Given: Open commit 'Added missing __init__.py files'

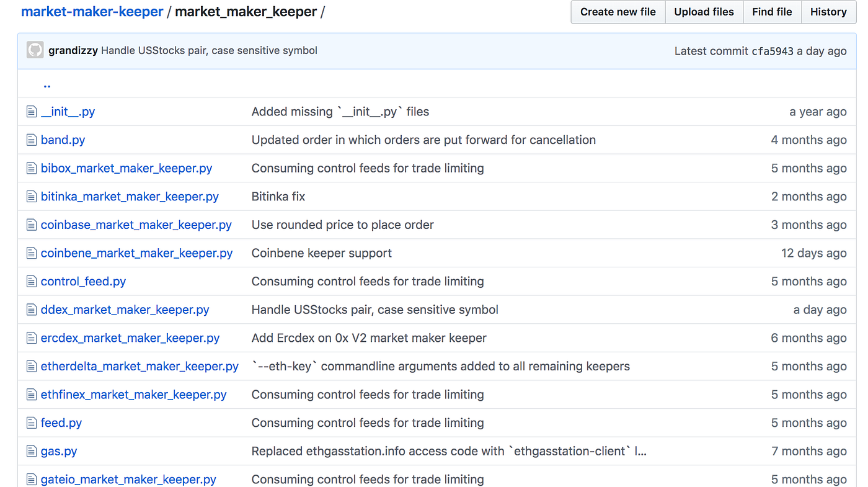Looking at the screenshot, I should point(340,112).
